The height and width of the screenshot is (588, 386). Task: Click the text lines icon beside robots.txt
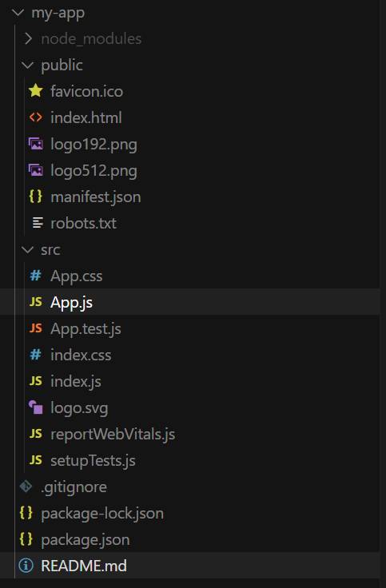(x=38, y=223)
